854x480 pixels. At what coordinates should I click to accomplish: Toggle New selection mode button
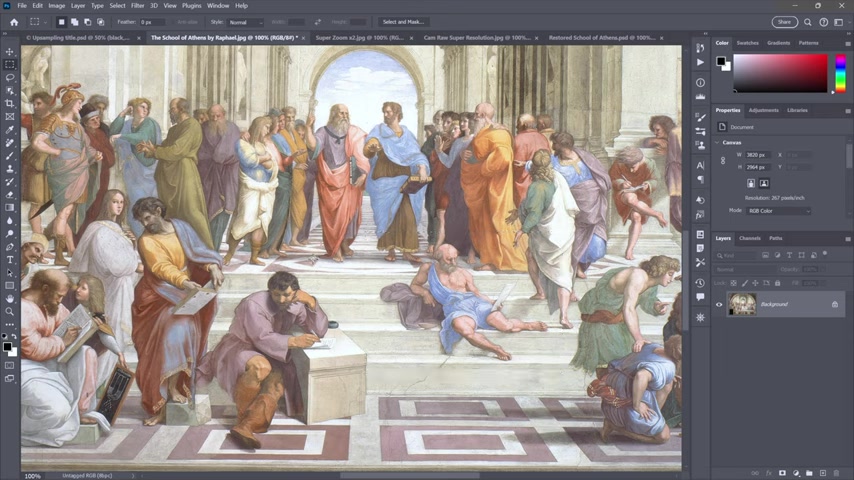click(62, 22)
